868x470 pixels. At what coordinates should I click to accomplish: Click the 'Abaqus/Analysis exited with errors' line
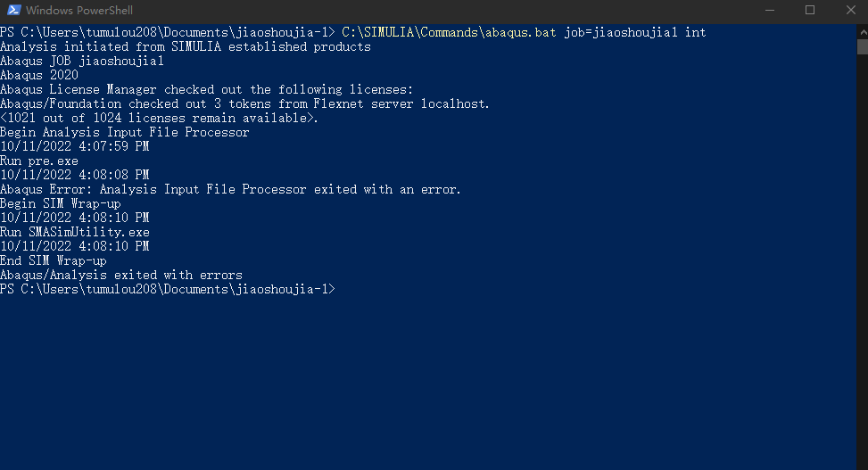point(121,275)
